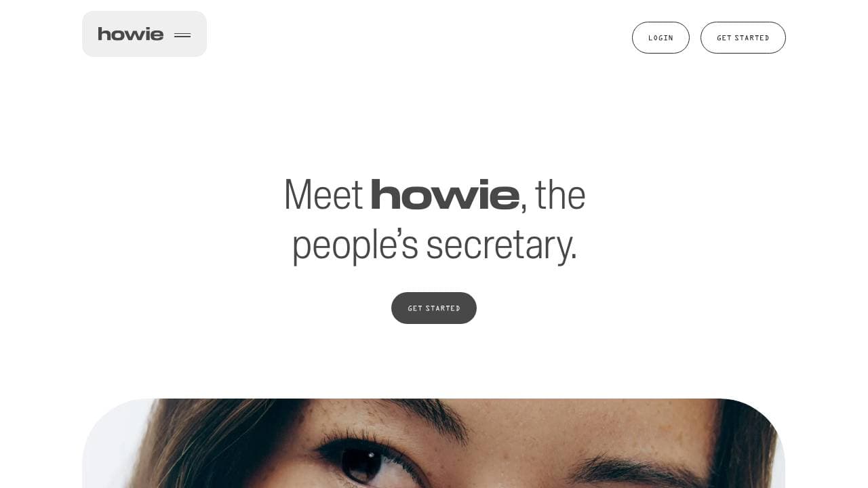Select the outlined Get Started button in header
This screenshot has width=868, height=488.
(743, 37)
